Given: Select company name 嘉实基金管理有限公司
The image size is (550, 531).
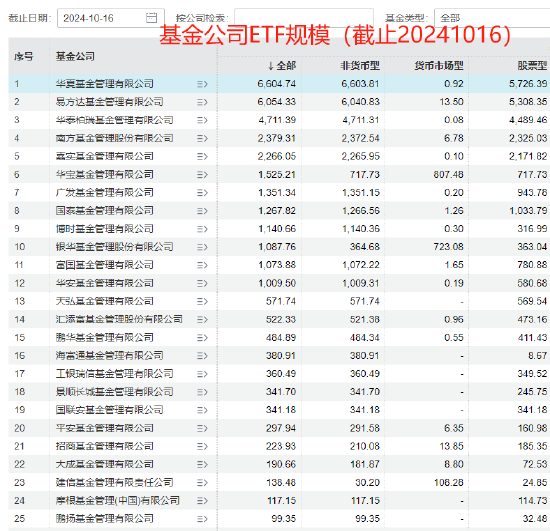Looking at the screenshot, I should pyautogui.click(x=105, y=156).
